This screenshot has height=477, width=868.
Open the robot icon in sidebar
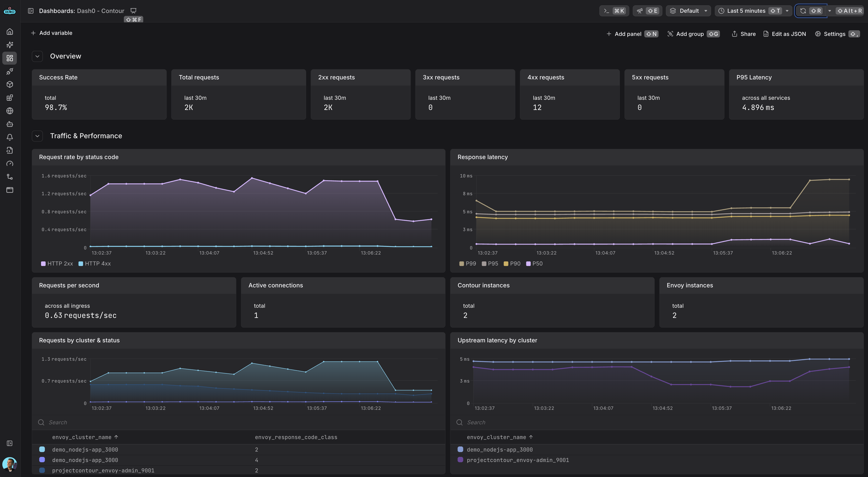[x=10, y=124]
